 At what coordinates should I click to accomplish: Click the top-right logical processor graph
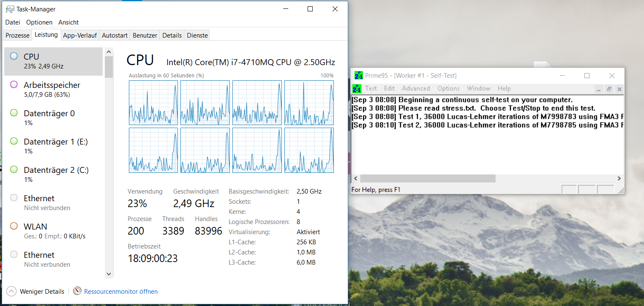tap(309, 103)
